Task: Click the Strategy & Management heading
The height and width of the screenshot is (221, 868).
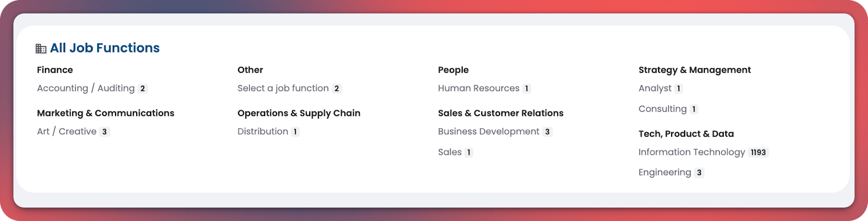Action: point(694,70)
